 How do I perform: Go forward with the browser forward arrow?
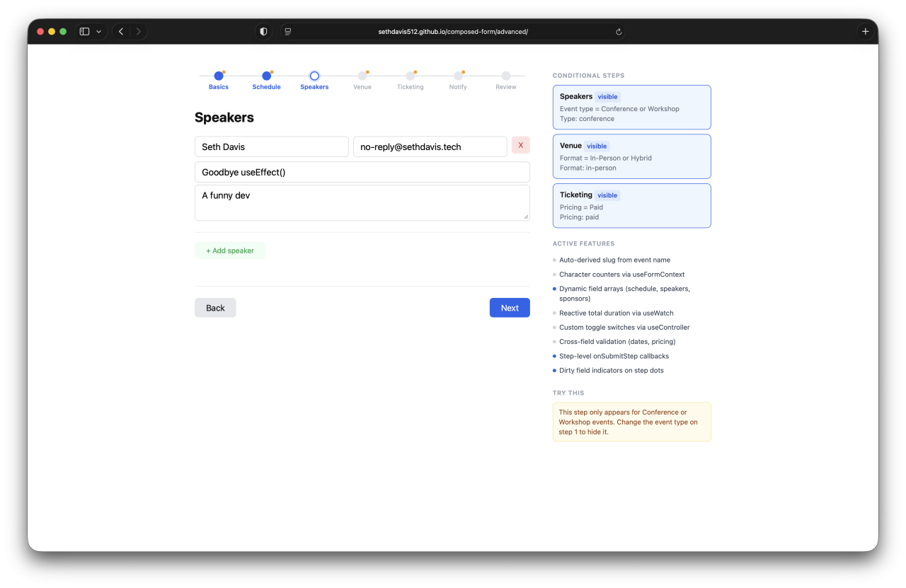pyautogui.click(x=138, y=31)
